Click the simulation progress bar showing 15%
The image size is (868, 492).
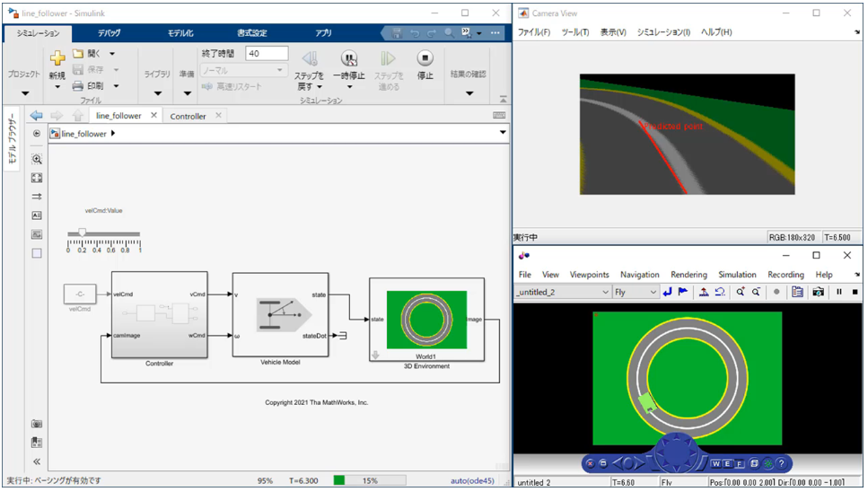pos(370,480)
